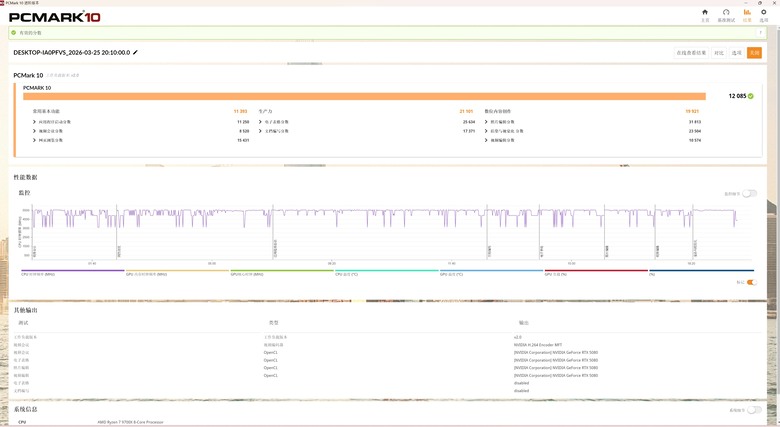780x427 pixels.
Task: Toggle the system info detail switch
Action: tap(755, 410)
